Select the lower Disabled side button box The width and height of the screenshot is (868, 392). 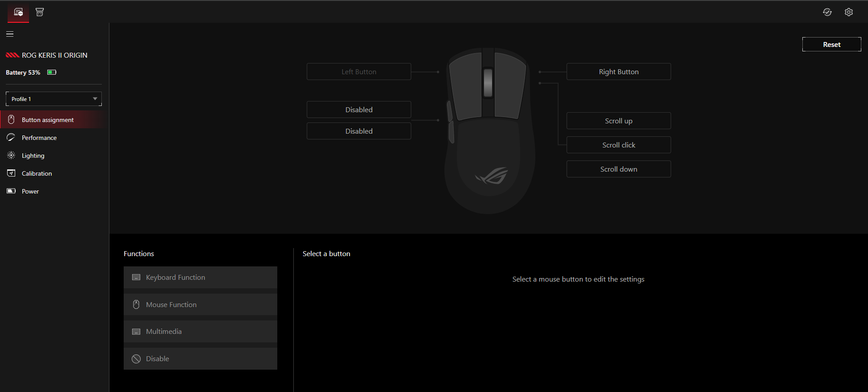click(359, 131)
